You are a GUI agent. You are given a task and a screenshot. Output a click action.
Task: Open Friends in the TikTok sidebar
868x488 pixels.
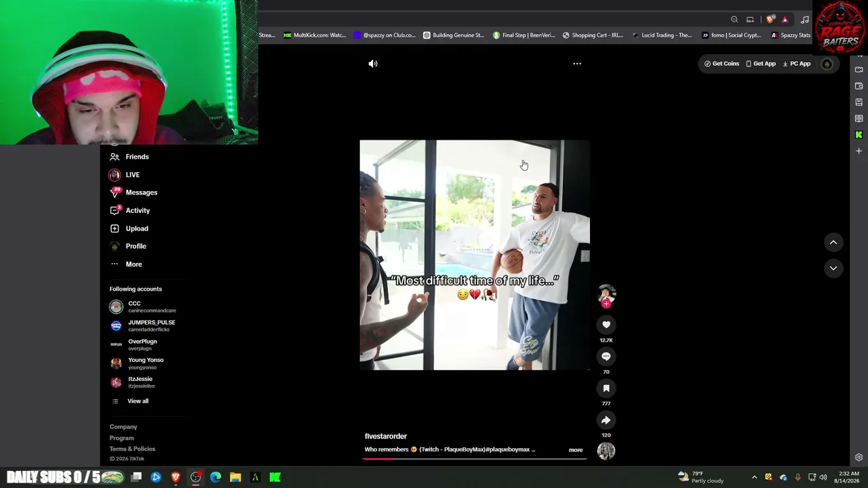130,157
